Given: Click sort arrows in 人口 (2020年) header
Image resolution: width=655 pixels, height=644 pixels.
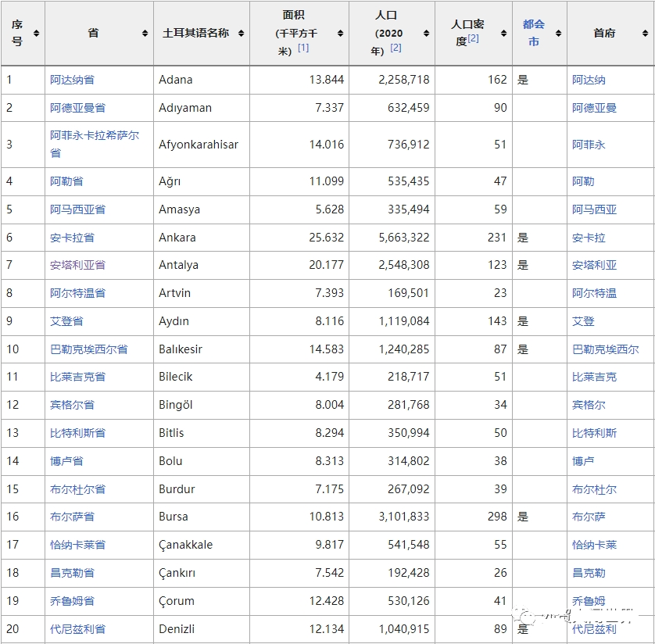Looking at the screenshot, I should (426, 34).
